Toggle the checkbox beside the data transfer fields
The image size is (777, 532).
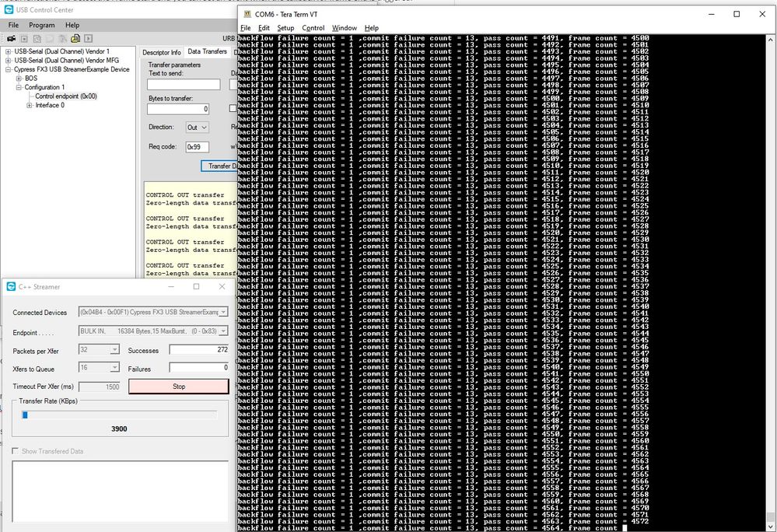(233, 108)
